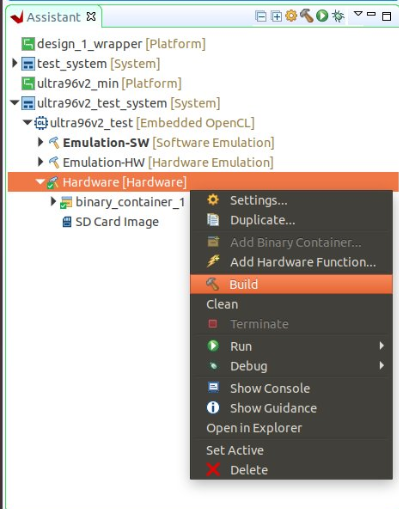This screenshot has width=399, height=509.
Task: Choose Build from context menu
Action: (x=291, y=284)
